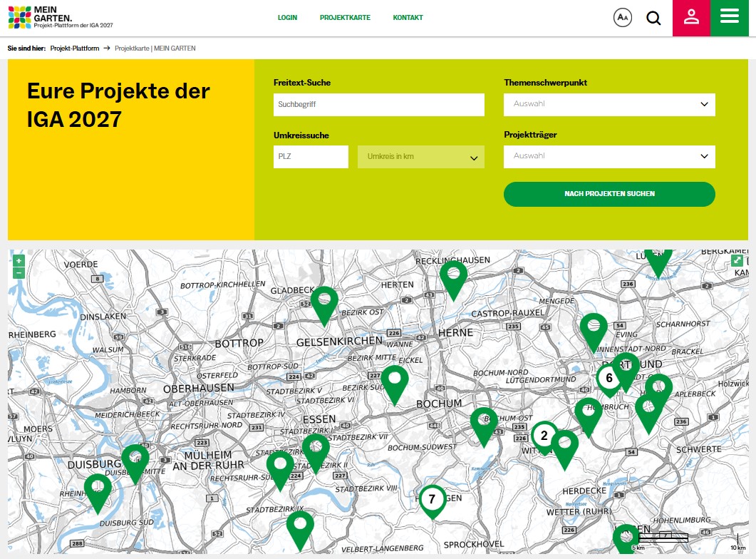756x559 pixels.
Task: Open KONTAKT in the top navigation
Action: click(408, 18)
